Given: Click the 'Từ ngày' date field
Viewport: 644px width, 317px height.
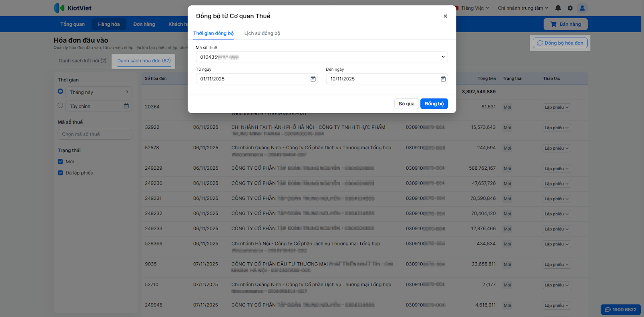Looking at the screenshot, I should pos(257,79).
